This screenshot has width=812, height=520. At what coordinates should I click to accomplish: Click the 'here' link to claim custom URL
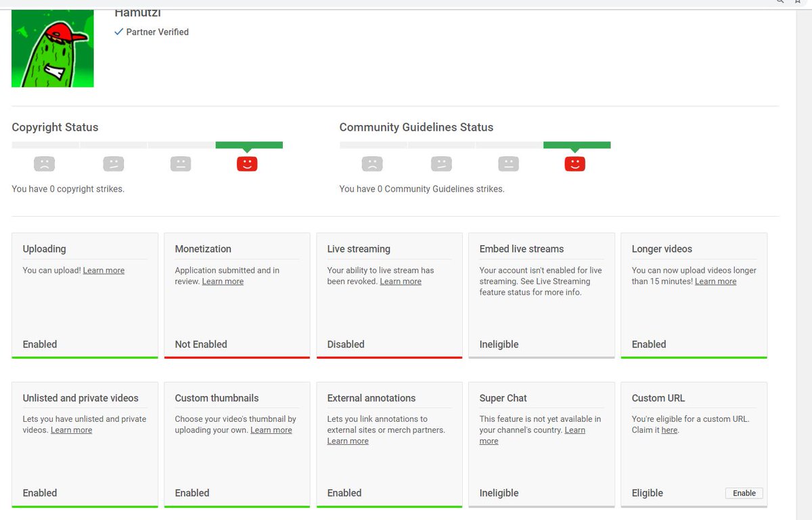[669, 430]
